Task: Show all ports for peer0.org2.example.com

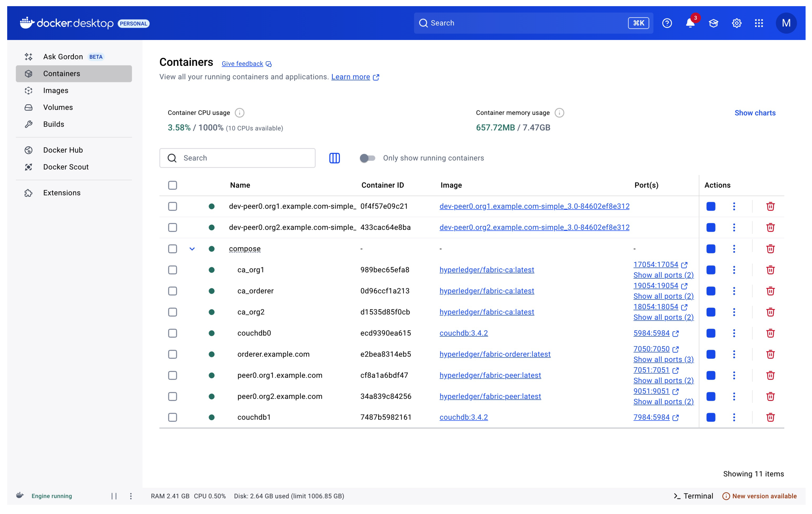Action: click(x=663, y=402)
